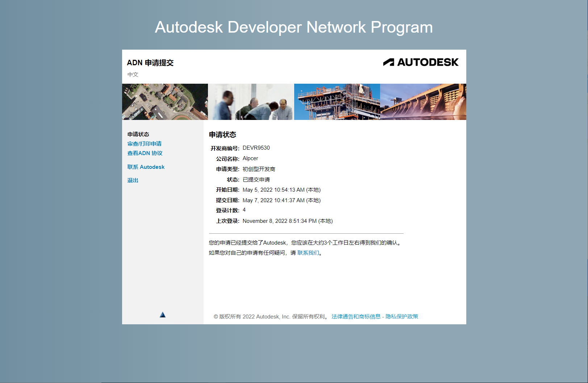Click the aerial map banner image
Image resolution: width=588 pixels, height=383 pixels.
pyautogui.click(x=165, y=101)
